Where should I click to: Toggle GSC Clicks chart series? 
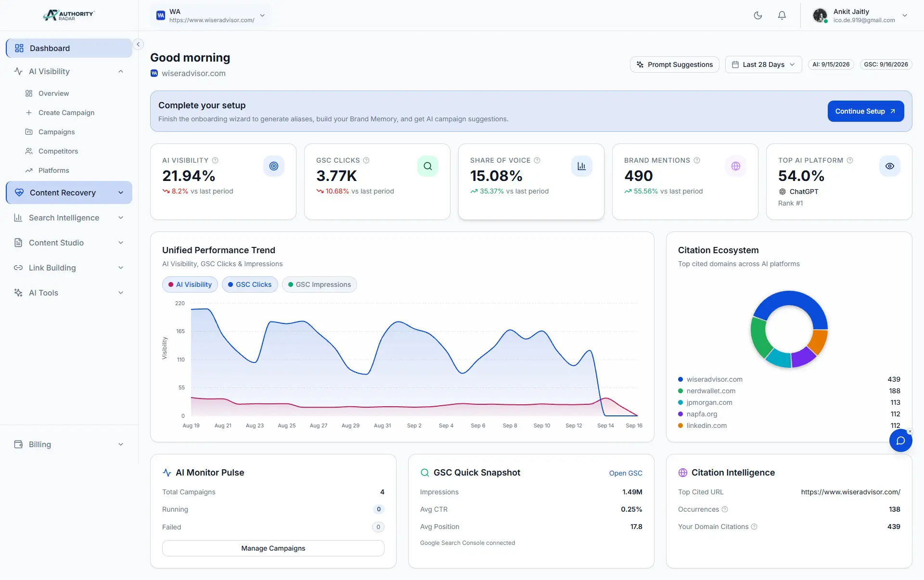(x=250, y=284)
